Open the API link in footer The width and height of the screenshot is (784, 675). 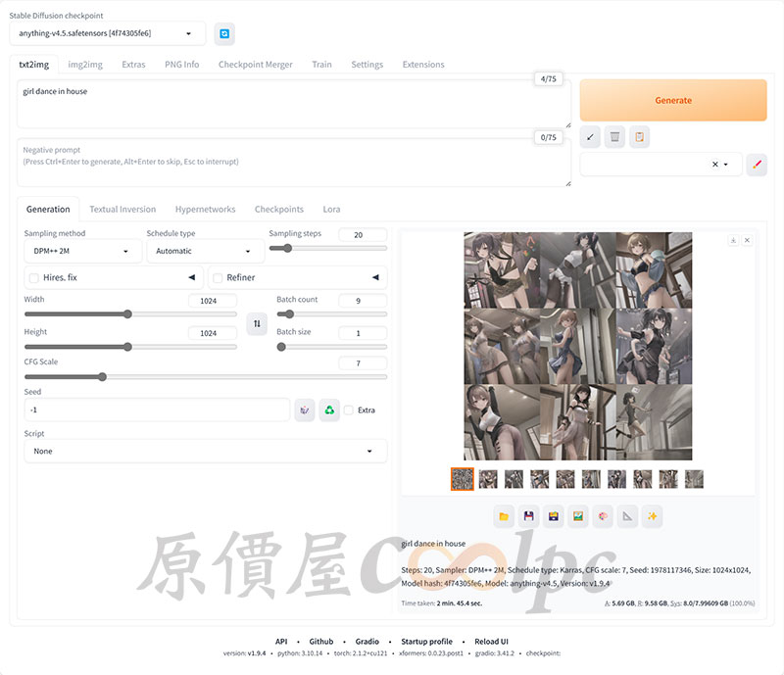281,642
